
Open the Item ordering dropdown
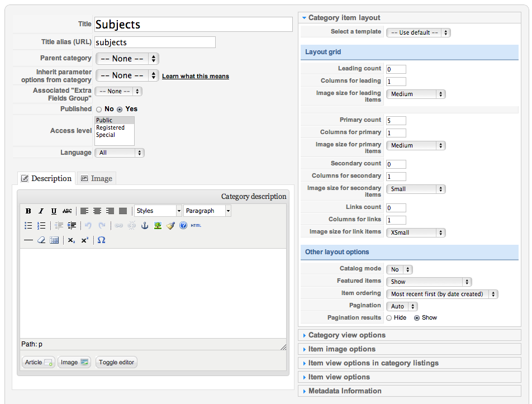click(x=442, y=294)
